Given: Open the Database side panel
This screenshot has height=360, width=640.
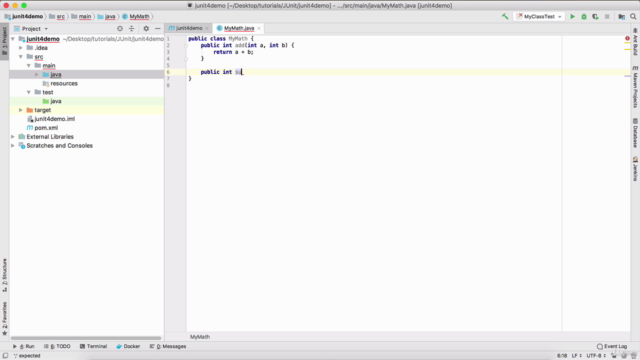Looking at the screenshot, I should click(635, 133).
